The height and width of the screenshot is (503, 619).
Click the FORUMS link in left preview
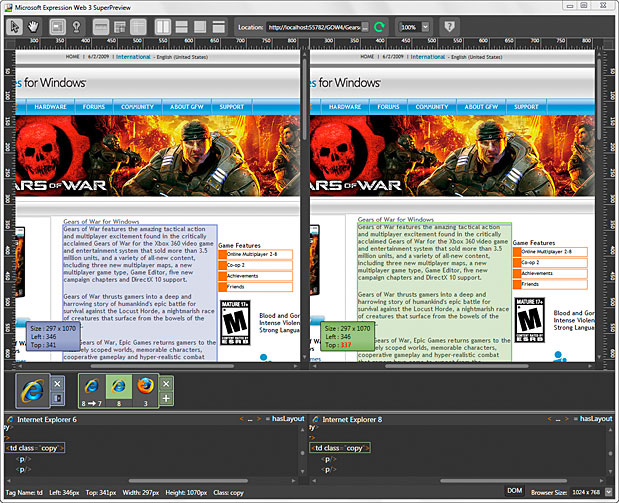click(x=95, y=106)
